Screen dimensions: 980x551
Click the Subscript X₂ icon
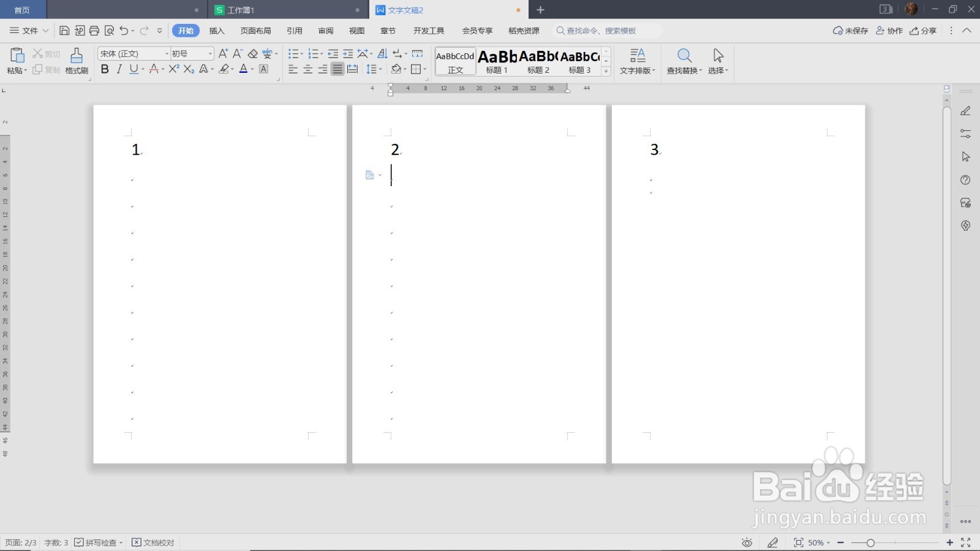tap(189, 69)
